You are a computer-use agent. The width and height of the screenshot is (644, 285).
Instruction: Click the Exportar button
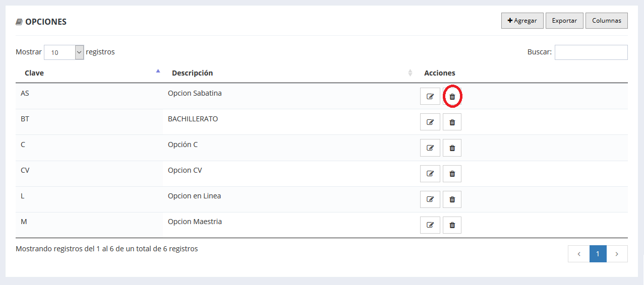point(564,21)
